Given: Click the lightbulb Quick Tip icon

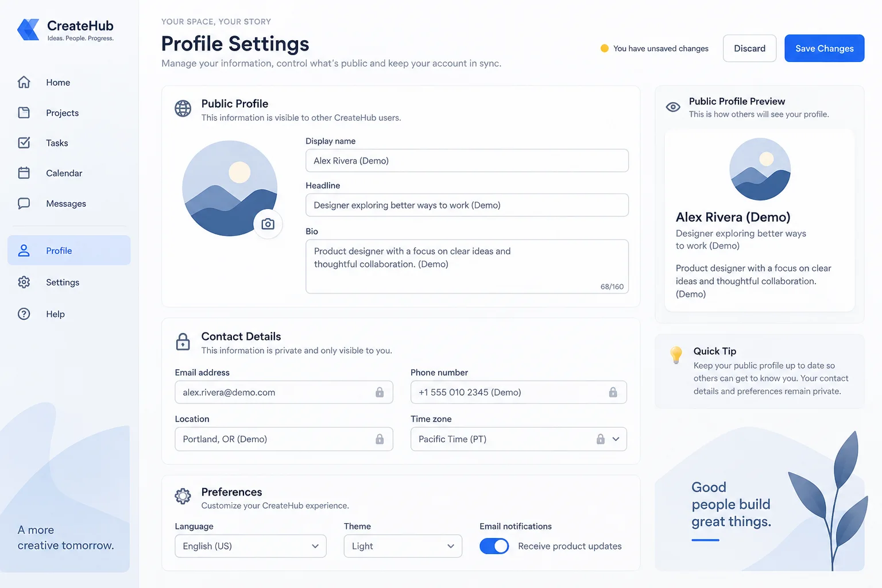Looking at the screenshot, I should (x=676, y=355).
